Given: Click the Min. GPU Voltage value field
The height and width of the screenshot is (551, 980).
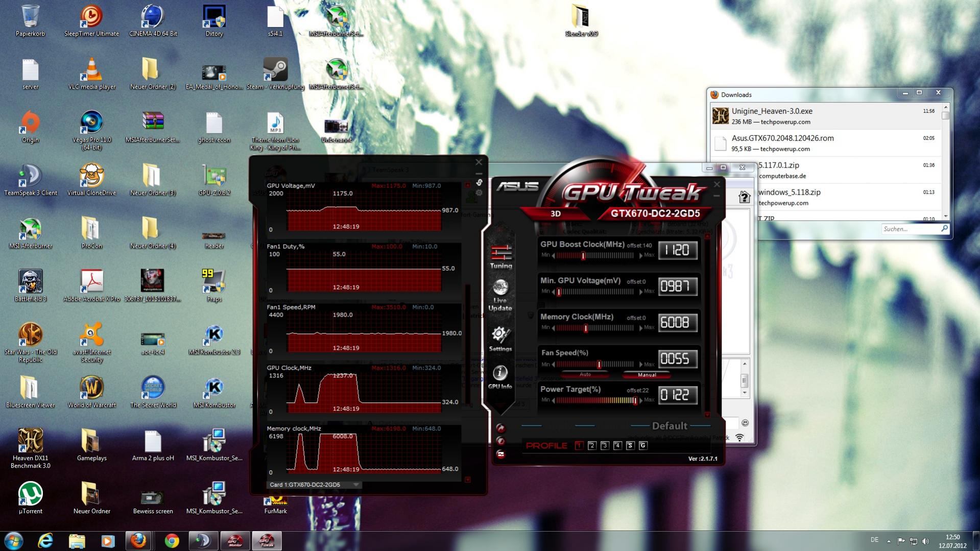Looking at the screenshot, I should 678,286.
